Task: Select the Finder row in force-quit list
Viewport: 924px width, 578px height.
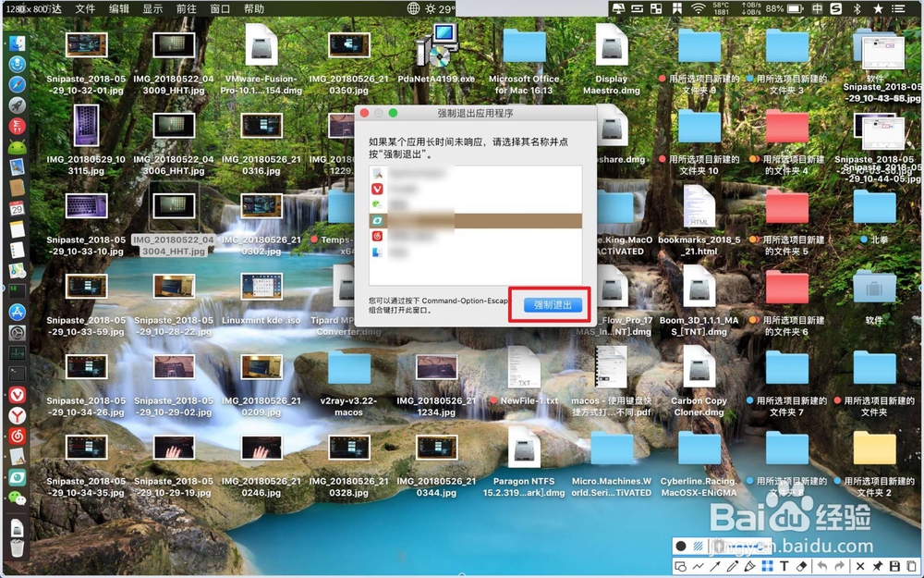Action: click(x=476, y=252)
